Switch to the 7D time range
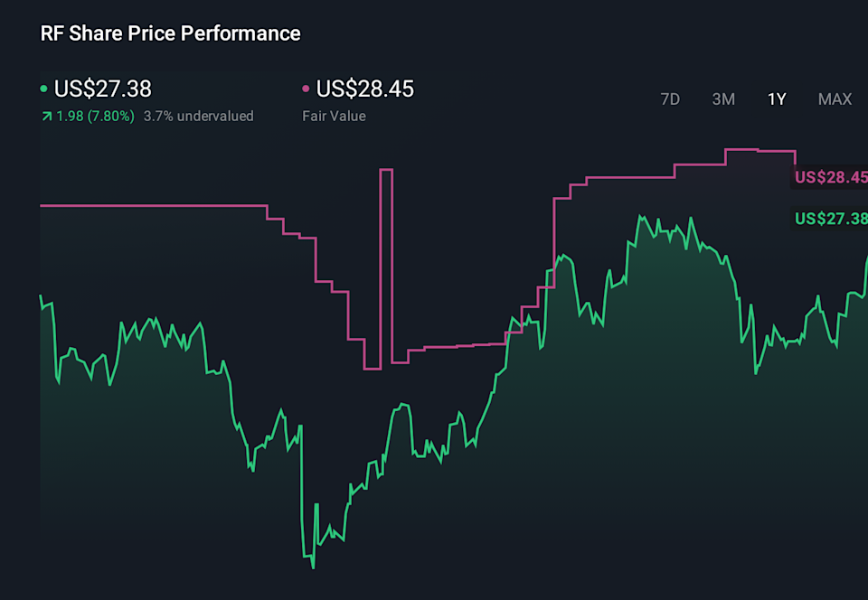 tap(670, 99)
